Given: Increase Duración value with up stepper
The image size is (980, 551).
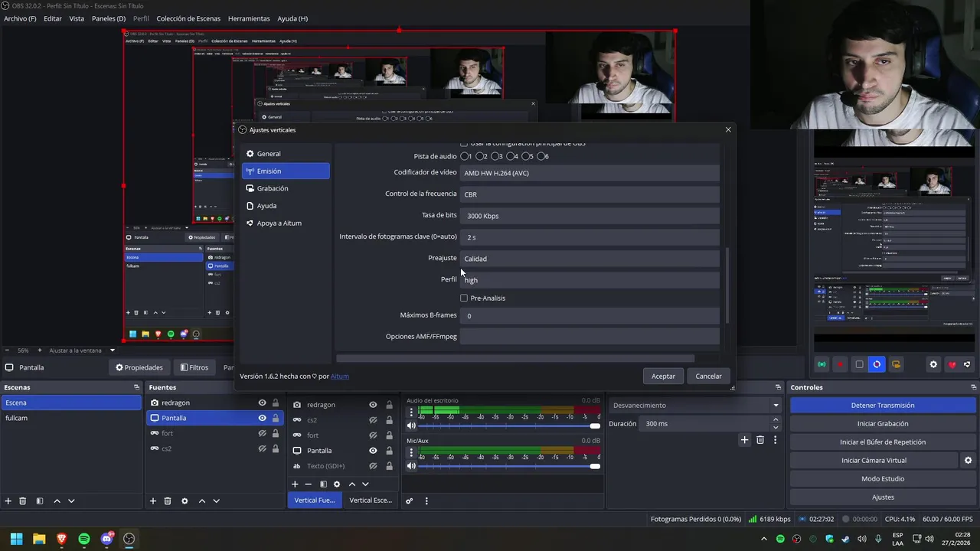Looking at the screenshot, I should point(775,419).
